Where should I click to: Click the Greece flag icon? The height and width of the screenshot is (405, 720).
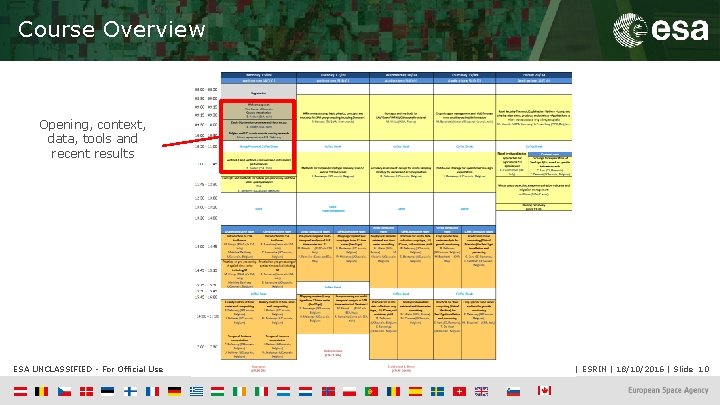[197, 392]
